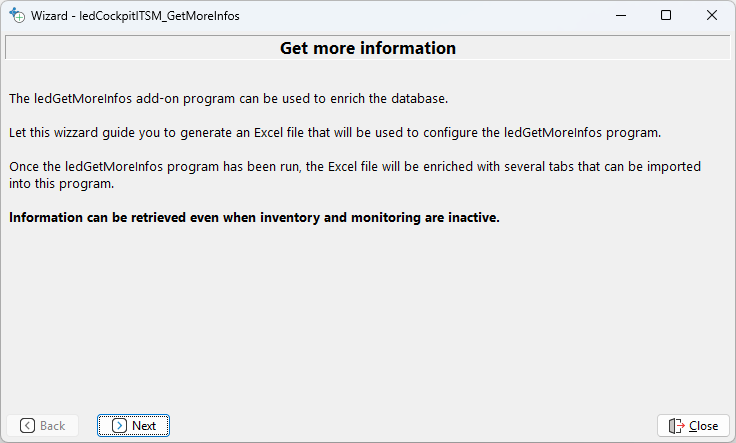Maximize the wizard window

pyautogui.click(x=666, y=16)
